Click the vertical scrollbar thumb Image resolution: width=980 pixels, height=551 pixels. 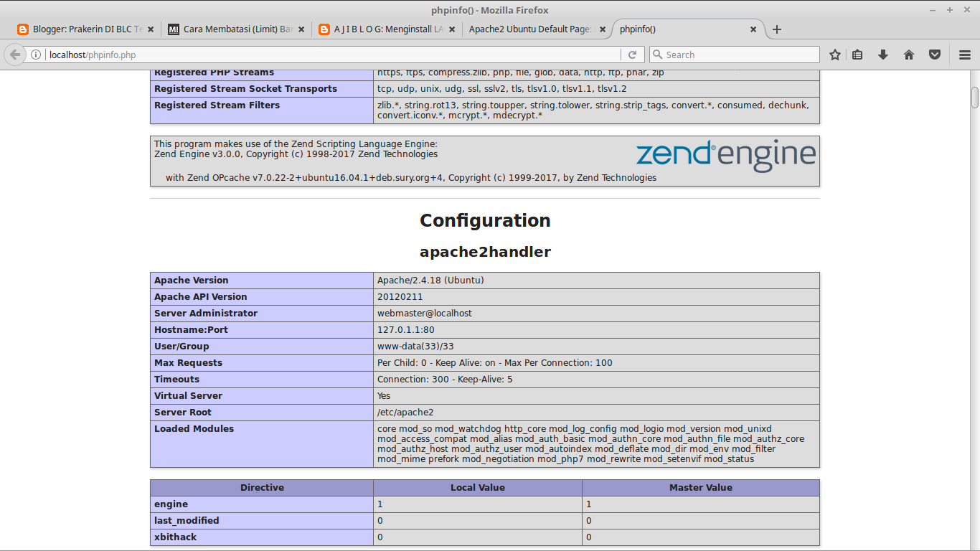click(975, 98)
